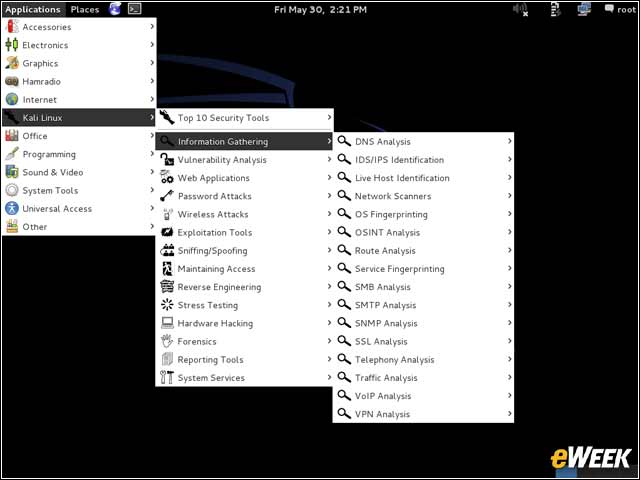Click the Other category icon
The height and width of the screenshot is (480, 640).
[12, 226]
